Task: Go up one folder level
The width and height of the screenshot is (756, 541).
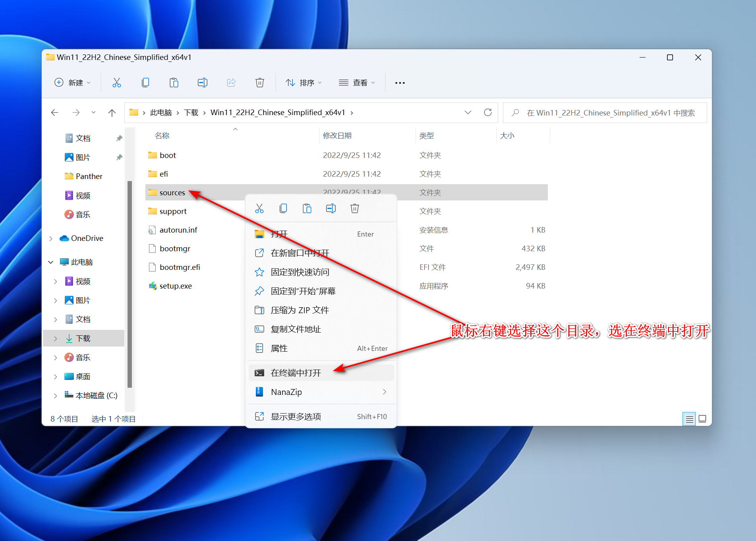Action: [x=112, y=113]
